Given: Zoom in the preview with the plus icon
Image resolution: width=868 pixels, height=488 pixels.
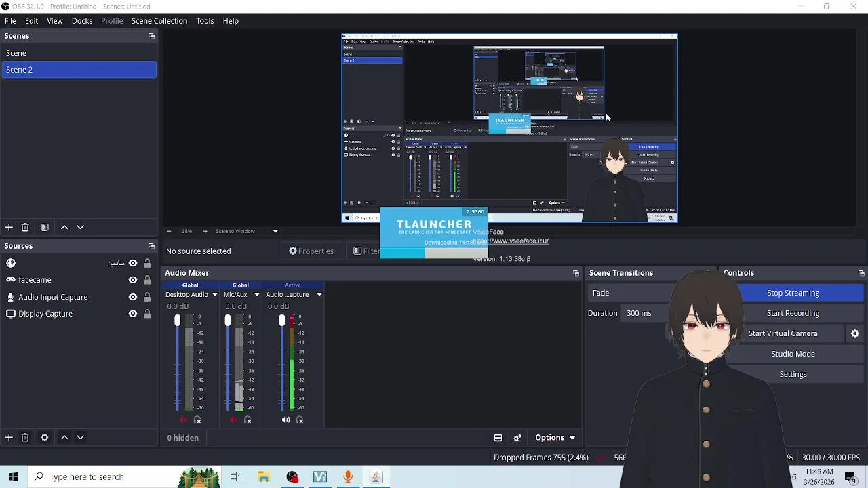Looking at the screenshot, I should (x=205, y=231).
